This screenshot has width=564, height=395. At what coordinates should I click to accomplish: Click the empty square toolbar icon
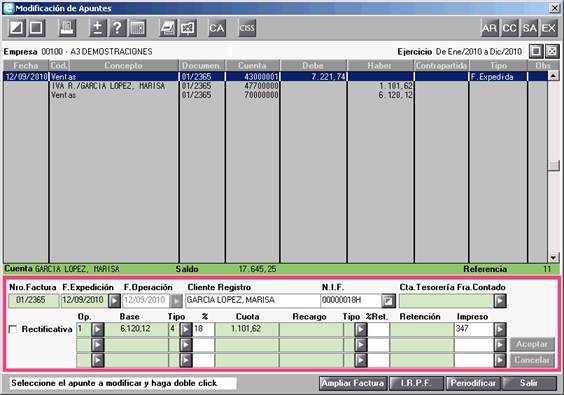[x=36, y=28]
